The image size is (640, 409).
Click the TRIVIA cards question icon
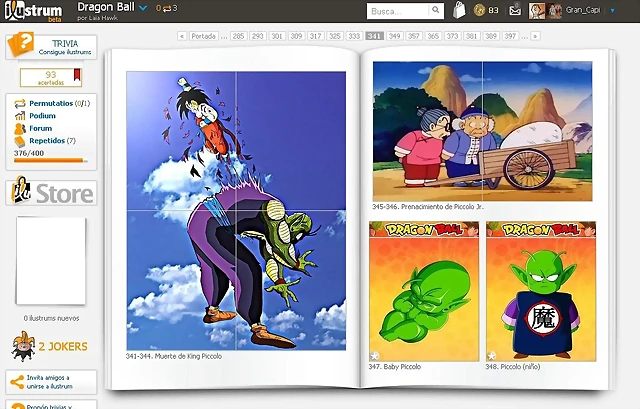pyautogui.click(x=20, y=44)
